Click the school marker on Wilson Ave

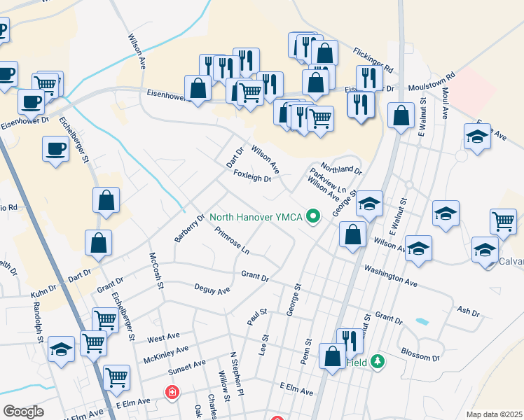pyautogui.click(x=418, y=248)
